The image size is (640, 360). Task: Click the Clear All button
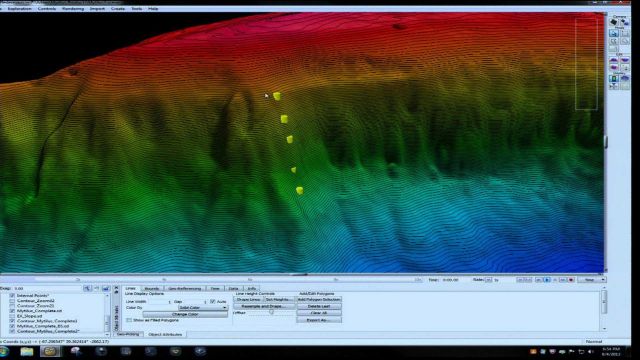tap(319, 313)
